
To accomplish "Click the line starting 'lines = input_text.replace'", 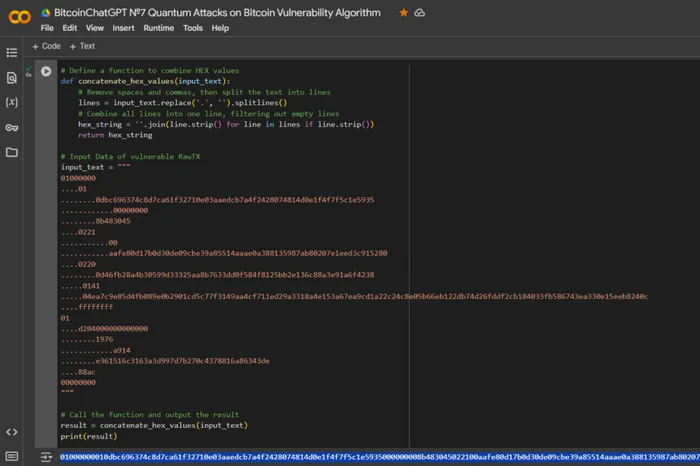I will (183, 103).
